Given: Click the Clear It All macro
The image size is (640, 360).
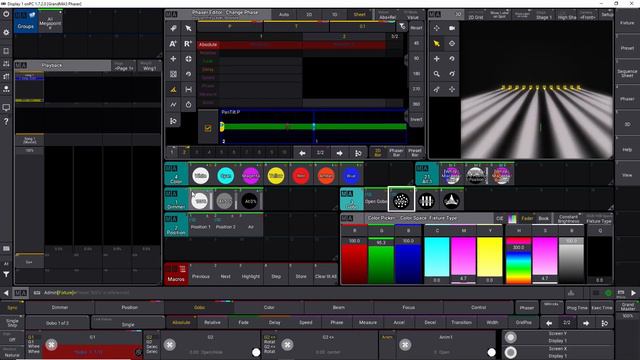Looking at the screenshot, I should 326,276.
